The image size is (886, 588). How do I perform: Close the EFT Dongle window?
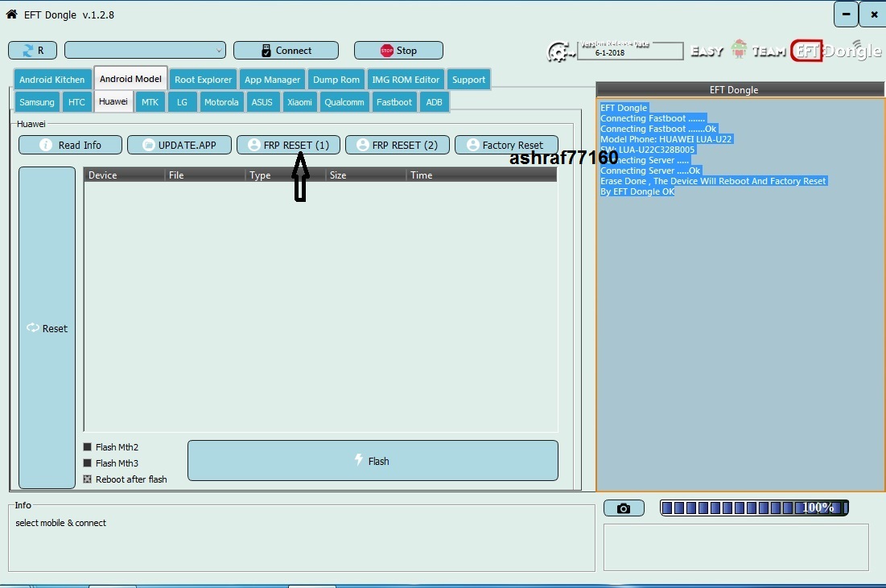click(x=874, y=14)
